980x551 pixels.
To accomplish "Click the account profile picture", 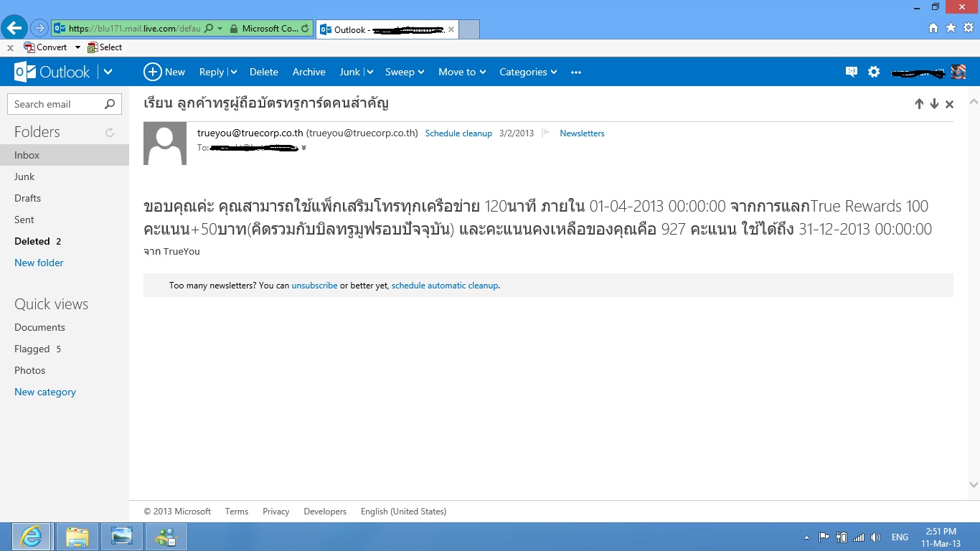I will [958, 72].
